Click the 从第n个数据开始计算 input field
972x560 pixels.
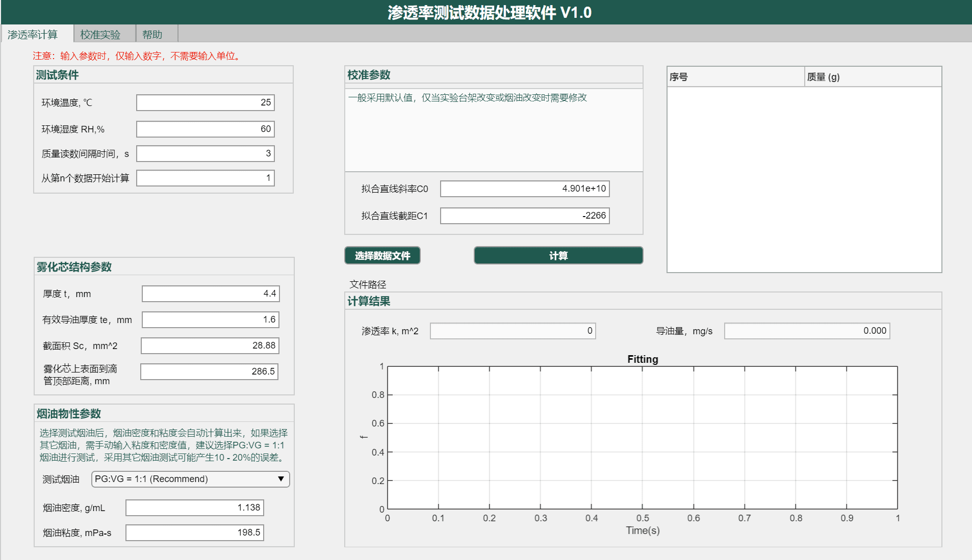pyautogui.click(x=206, y=178)
